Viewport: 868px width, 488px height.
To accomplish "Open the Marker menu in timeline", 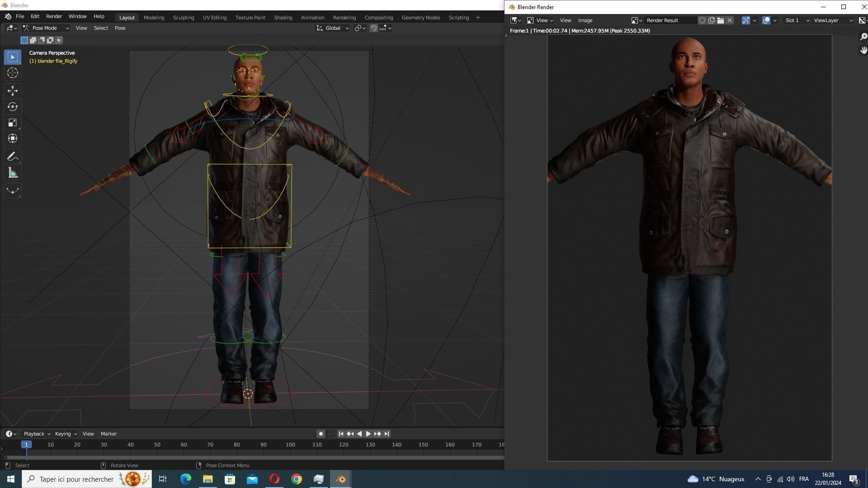I will 108,434.
